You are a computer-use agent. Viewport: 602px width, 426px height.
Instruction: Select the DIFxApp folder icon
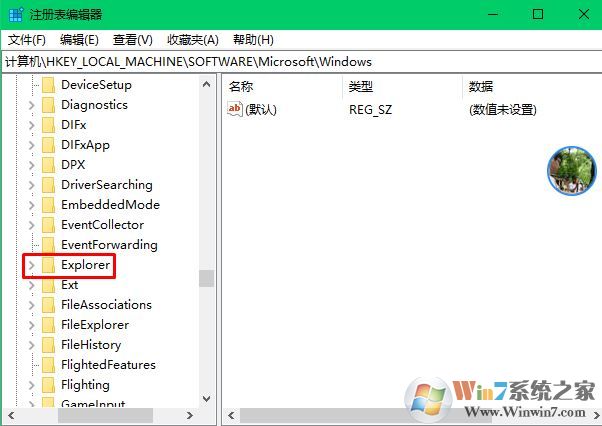pyautogui.click(x=48, y=145)
